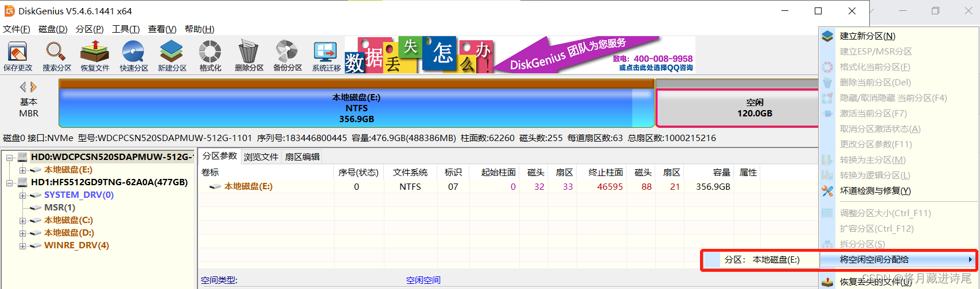Click the 46595 end cylinder value
The height and width of the screenshot is (289, 980).
coord(610,187)
